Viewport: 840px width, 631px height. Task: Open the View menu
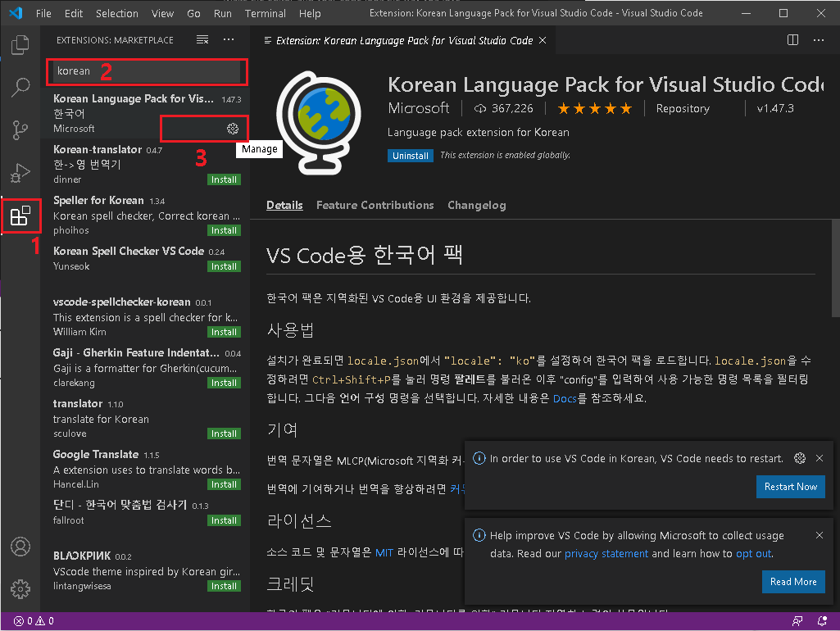[162, 13]
